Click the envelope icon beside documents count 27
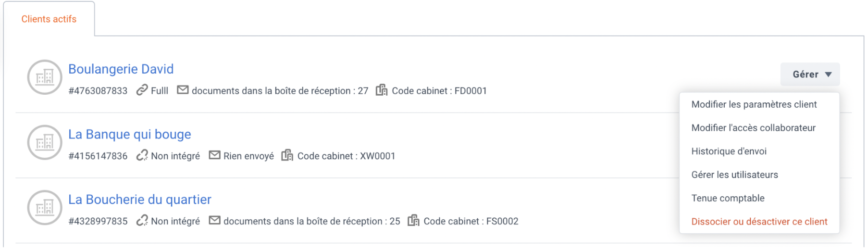868x251 pixels. tap(183, 90)
